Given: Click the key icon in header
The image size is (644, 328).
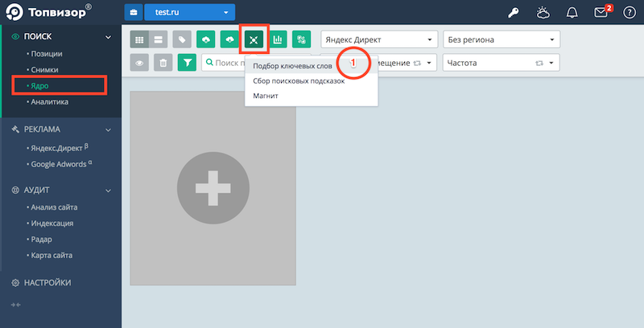Looking at the screenshot, I should point(514,13).
